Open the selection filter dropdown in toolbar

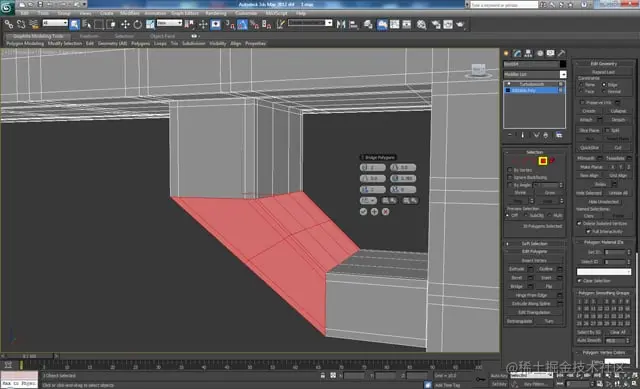pos(55,23)
